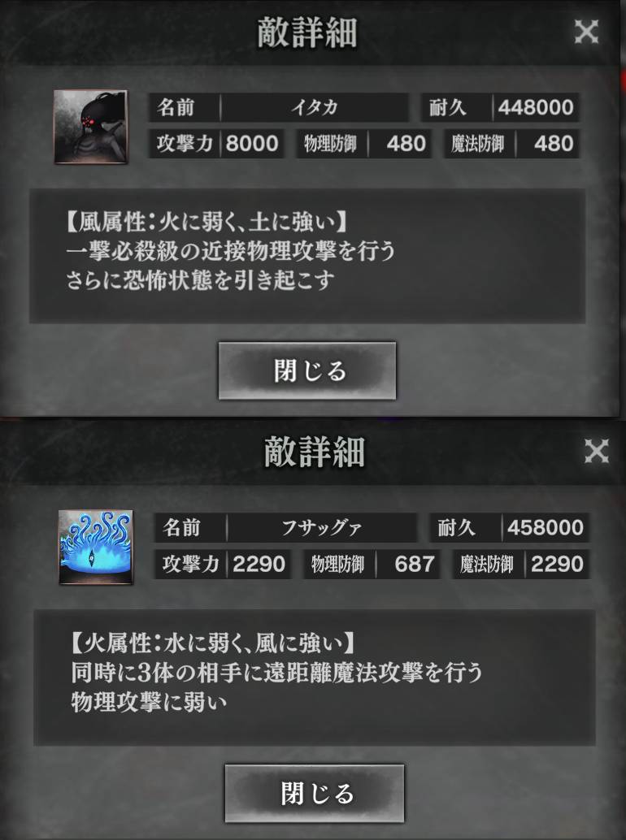The height and width of the screenshot is (840, 626).
Task: Click the 攻撃力 value 2290
Action: pos(259,564)
